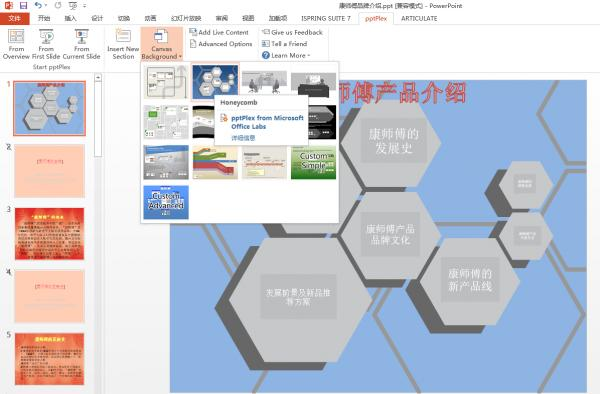This screenshot has width=600, height=394.
Task: Select slide 5 thumbnail in panel
Action: point(49,359)
